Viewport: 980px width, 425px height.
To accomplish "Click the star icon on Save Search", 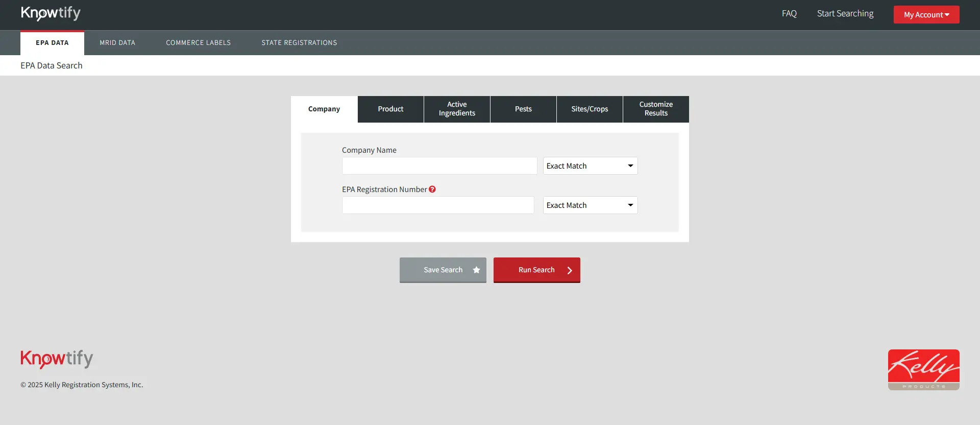I will [x=476, y=270].
